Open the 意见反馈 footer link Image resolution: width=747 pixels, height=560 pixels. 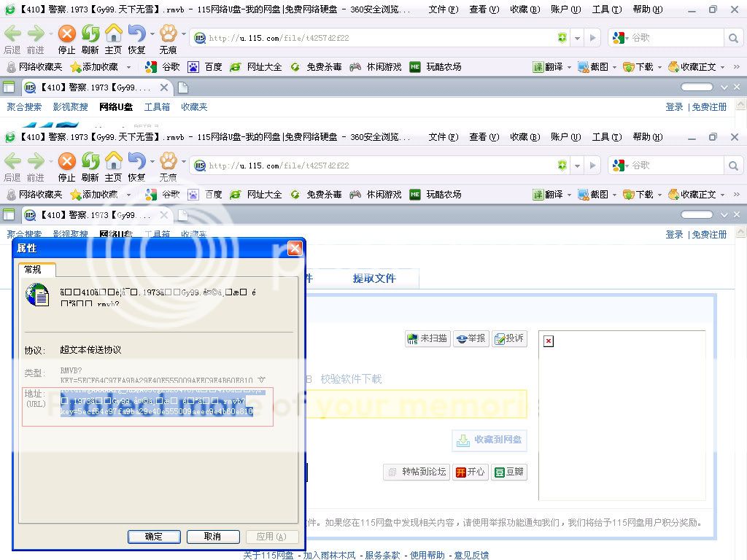tap(471, 555)
